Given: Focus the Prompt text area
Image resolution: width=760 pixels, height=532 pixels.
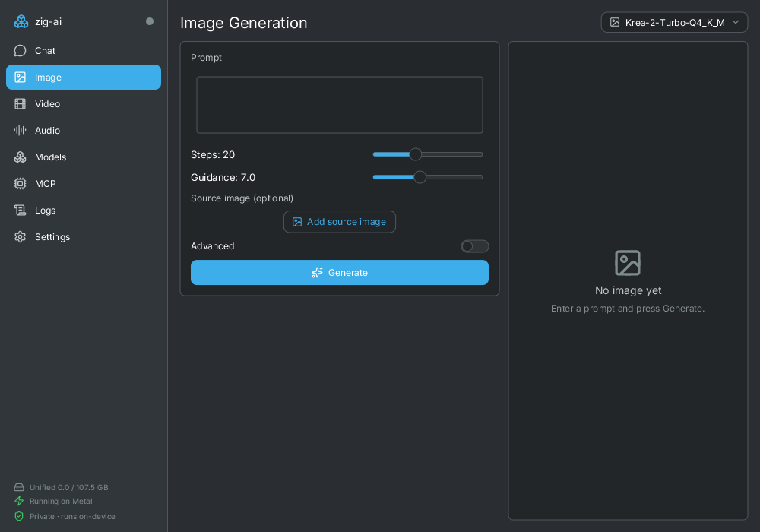Looking at the screenshot, I should click(339, 105).
